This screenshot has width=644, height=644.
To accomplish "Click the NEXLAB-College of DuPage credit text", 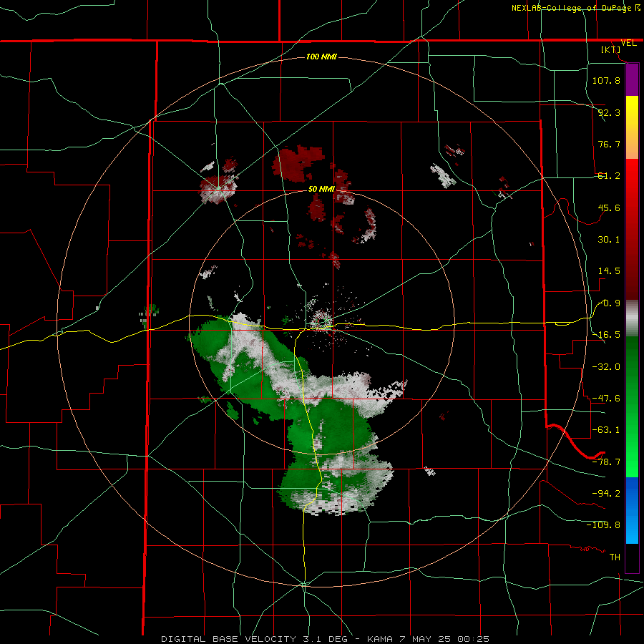I will coord(571,8).
